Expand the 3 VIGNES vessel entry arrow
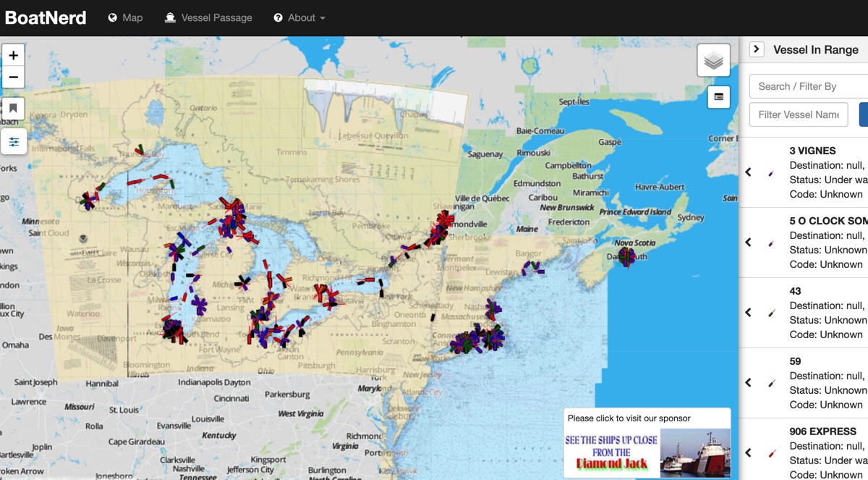The image size is (868, 480). click(x=749, y=172)
